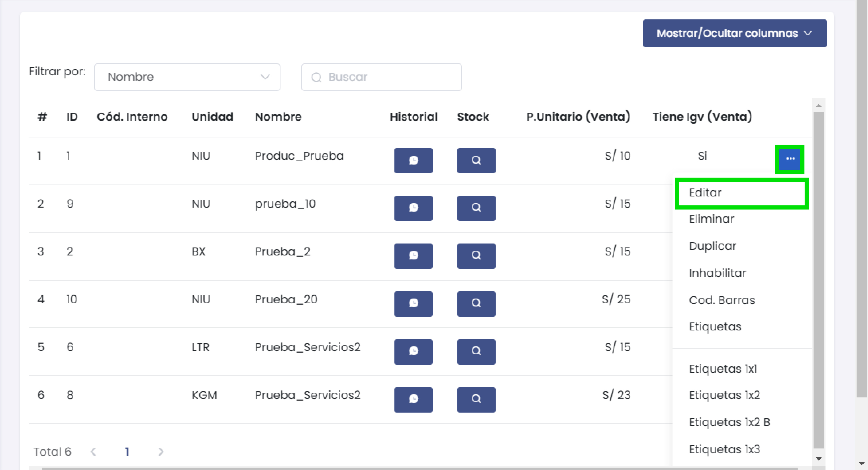The height and width of the screenshot is (470, 868).
Task: View stock for Prueba_20 product
Action: [x=476, y=303]
